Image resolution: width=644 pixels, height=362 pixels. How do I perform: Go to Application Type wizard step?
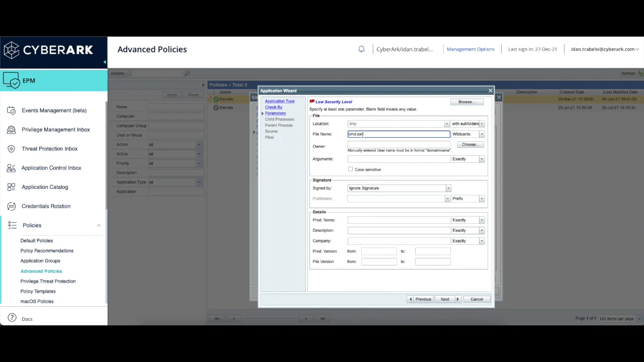280,101
